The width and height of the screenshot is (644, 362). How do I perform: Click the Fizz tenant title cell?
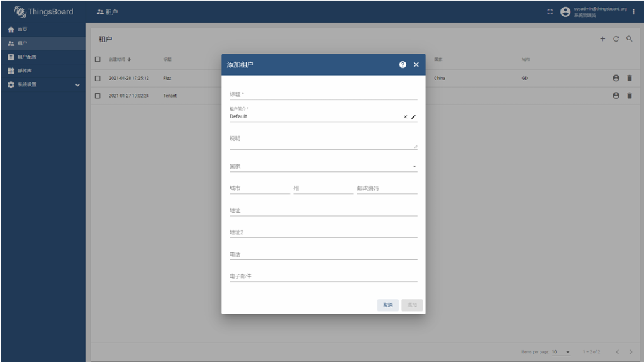[x=167, y=78]
